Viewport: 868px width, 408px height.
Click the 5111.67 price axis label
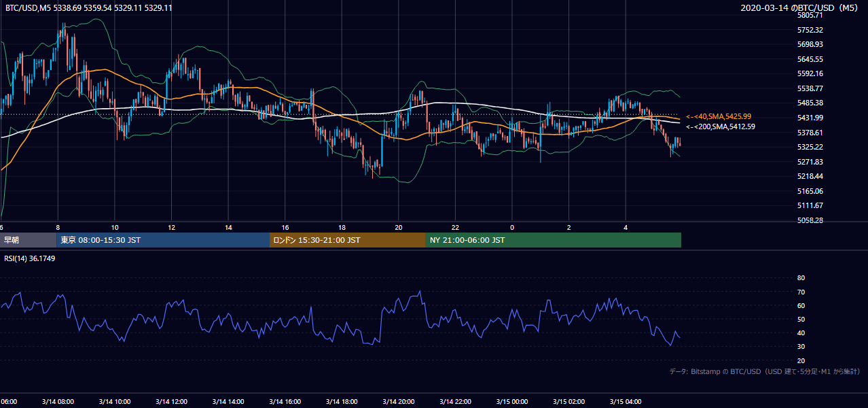(x=810, y=205)
